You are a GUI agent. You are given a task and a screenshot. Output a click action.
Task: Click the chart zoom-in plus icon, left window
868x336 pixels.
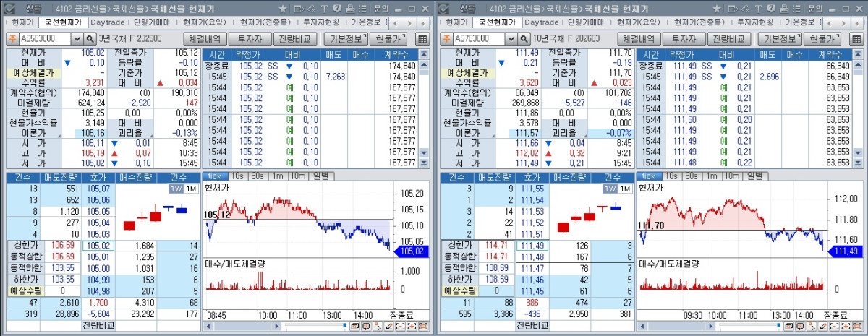click(x=412, y=326)
